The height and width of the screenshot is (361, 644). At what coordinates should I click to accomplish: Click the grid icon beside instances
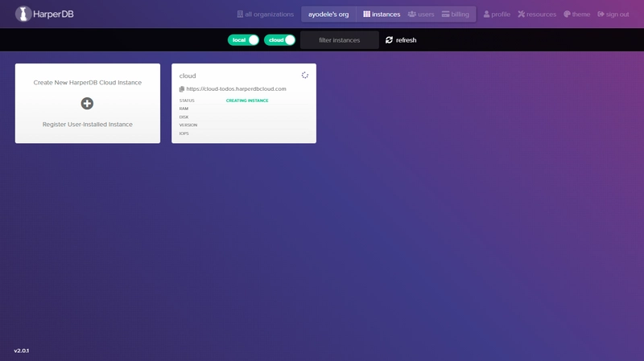point(366,14)
